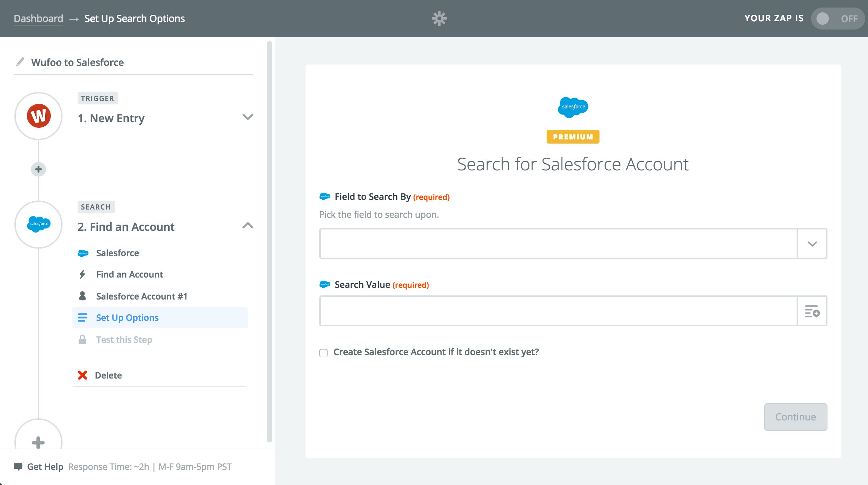Add a new step with bottom plus

[38, 442]
